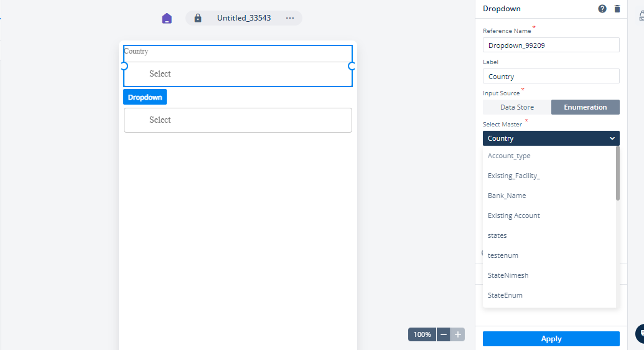Open the help icon in Dropdown panel
The width and height of the screenshot is (644, 350).
click(x=602, y=9)
